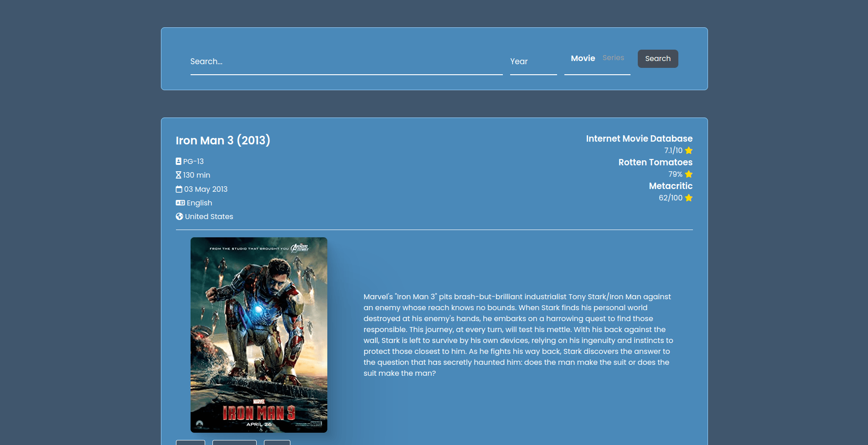This screenshot has height=445, width=868.
Task: Click the movie plot summary paragraph
Action: 517,335
